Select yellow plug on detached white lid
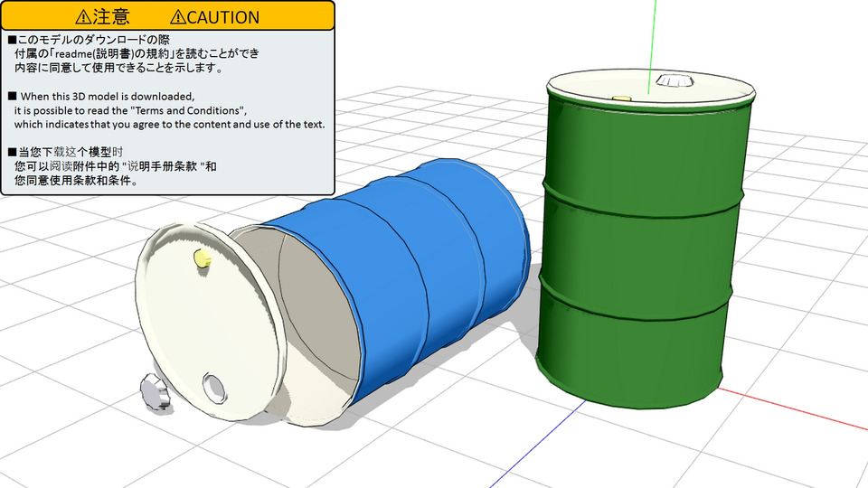The image size is (868, 488). [x=202, y=259]
